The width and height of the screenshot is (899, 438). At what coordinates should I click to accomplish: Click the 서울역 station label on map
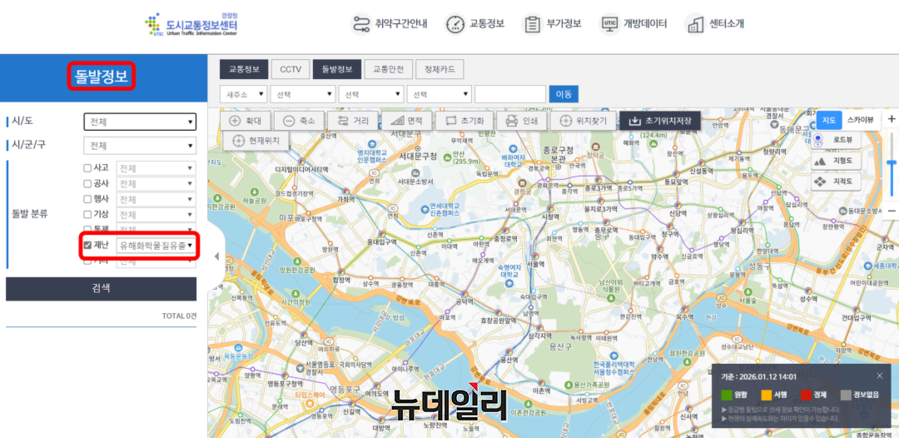click(x=535, y=265)
